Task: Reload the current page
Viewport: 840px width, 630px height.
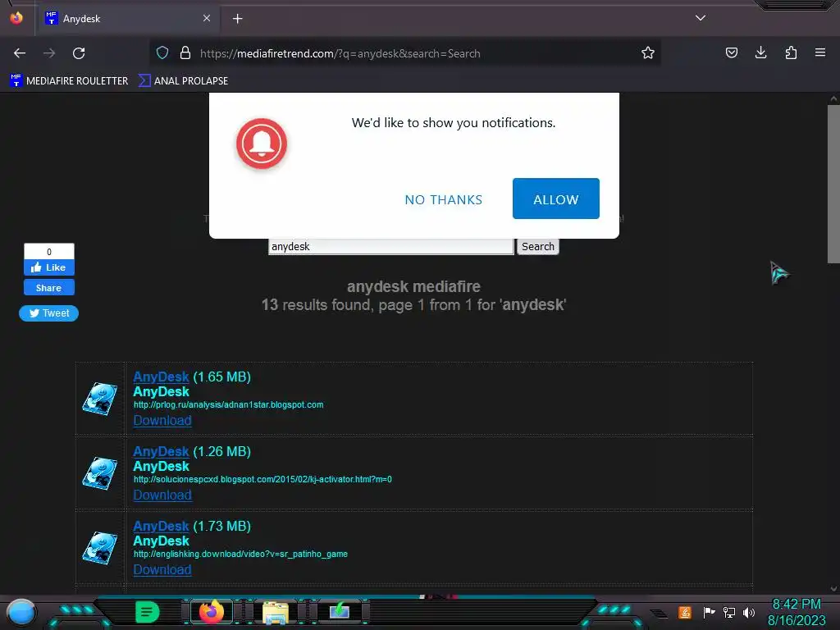Action: pos(79,53)
